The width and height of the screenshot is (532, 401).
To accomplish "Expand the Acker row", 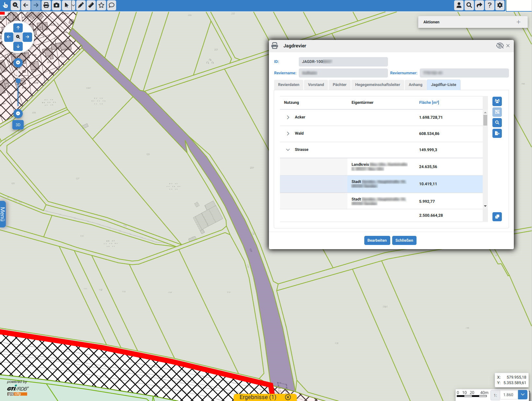I will coord(288,117).
